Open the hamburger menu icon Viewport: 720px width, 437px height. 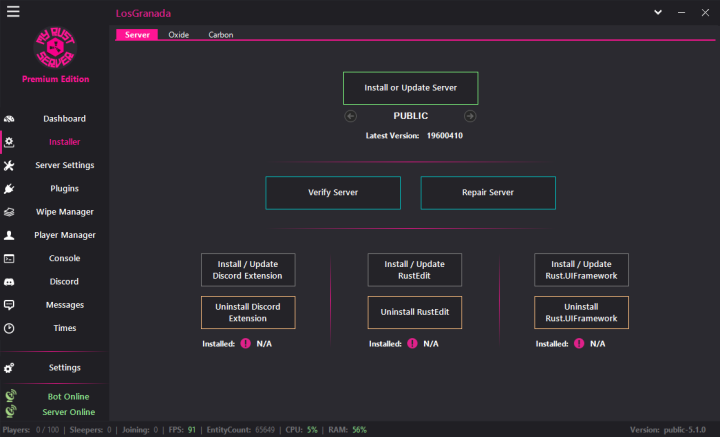click(x=13, y=11)
